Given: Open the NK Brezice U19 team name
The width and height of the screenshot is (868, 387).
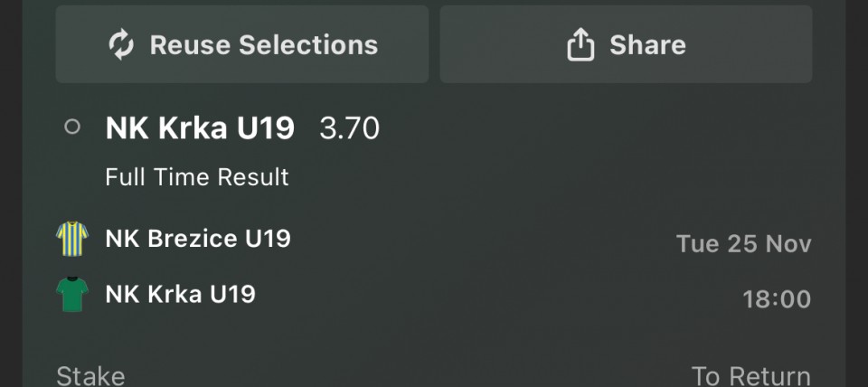Looking at the screenshot, I should pos(198,240).
